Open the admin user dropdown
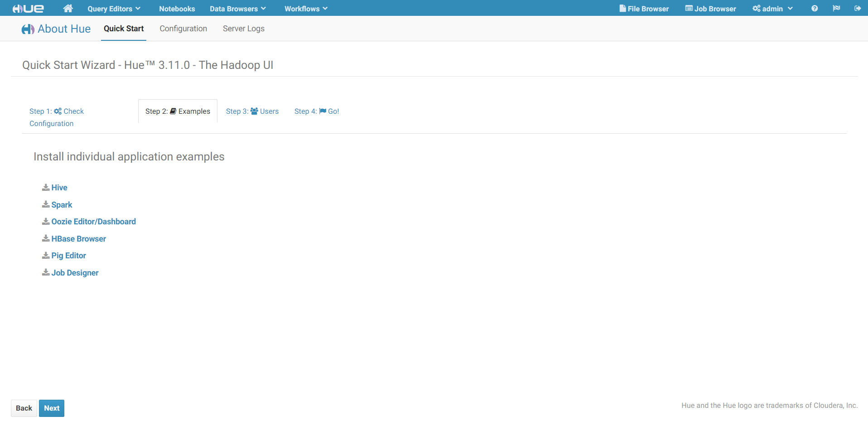Image resolution: width=868 pixels, height=426 pixels. 773,9
